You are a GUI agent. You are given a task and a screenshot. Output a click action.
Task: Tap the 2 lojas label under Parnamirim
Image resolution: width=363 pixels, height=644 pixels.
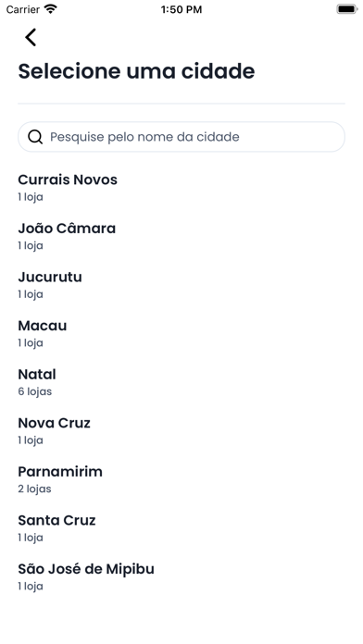point(34,489)
